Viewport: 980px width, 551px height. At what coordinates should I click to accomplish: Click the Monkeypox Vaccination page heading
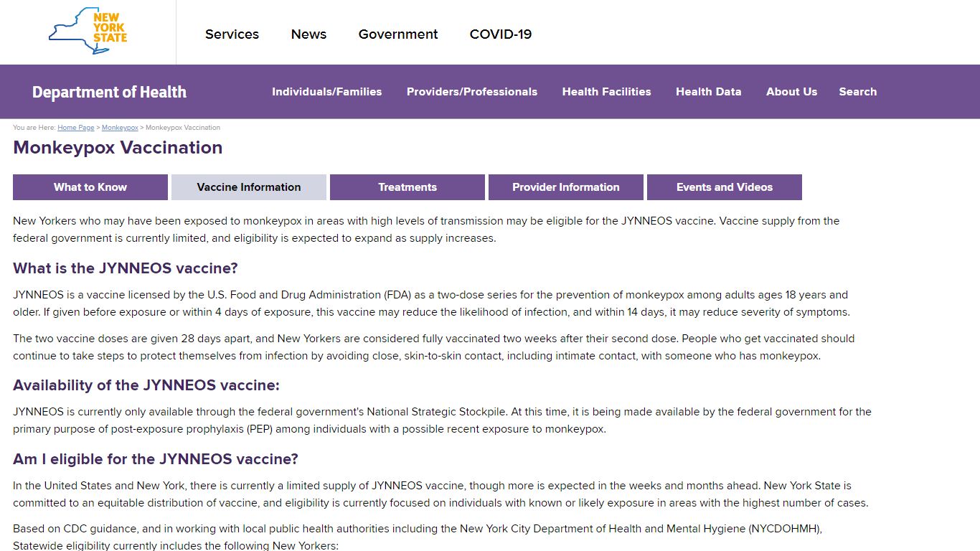click(x=118, y=148)
